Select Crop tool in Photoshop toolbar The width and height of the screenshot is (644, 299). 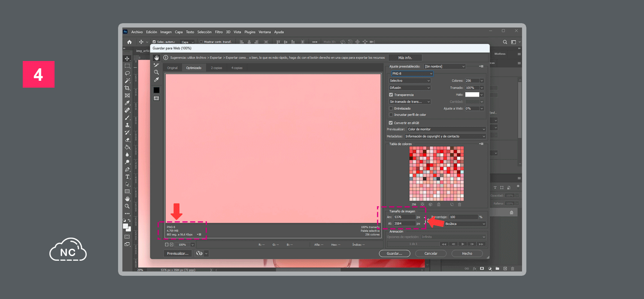(127, 88)
